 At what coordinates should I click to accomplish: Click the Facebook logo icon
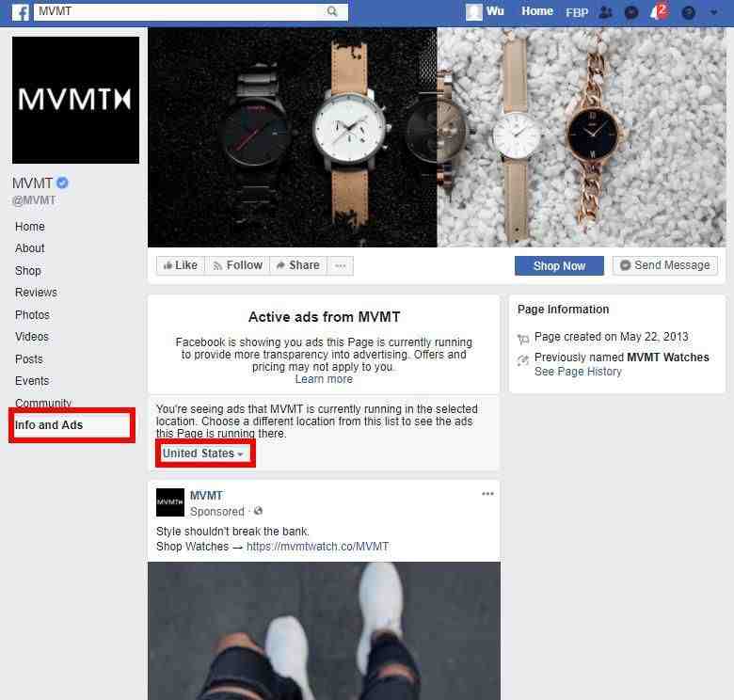tap(20, 12)
